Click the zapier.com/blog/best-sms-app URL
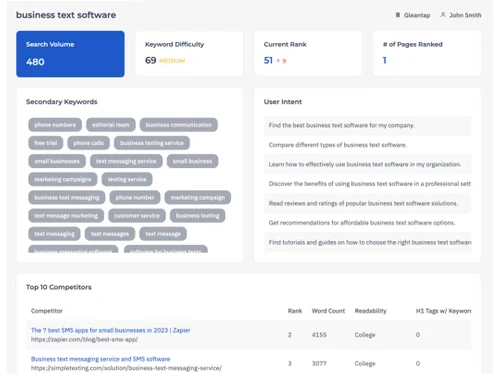Image resolution: width=500 pixels, height=375 pixels. tap(84, 339)
